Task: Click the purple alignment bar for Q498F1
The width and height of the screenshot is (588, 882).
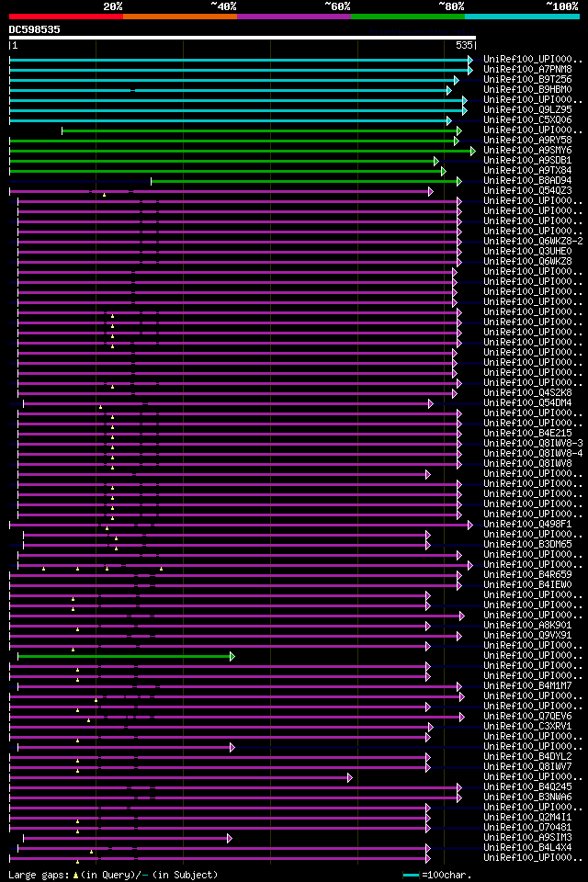Action: point(241,525)
